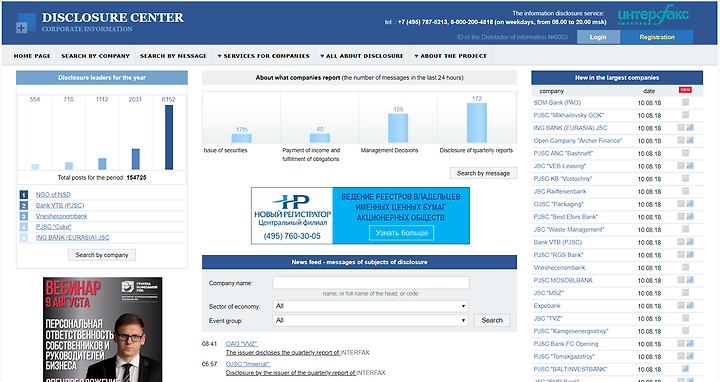Image resolution: width=720 pixels, height=382 pixels.
Task: Open blue chart icon for OJSC "Packaging"
Action: [x=690, y=204]
